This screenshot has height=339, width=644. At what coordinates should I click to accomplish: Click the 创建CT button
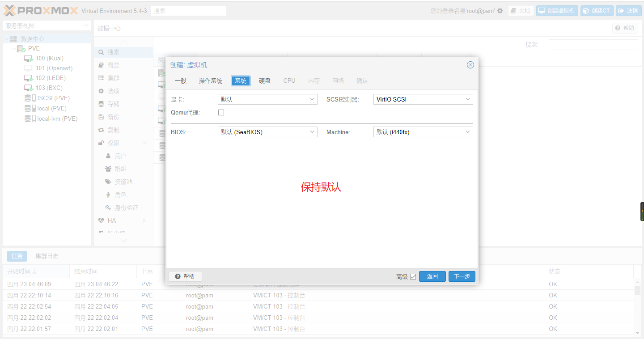[597, 11]
